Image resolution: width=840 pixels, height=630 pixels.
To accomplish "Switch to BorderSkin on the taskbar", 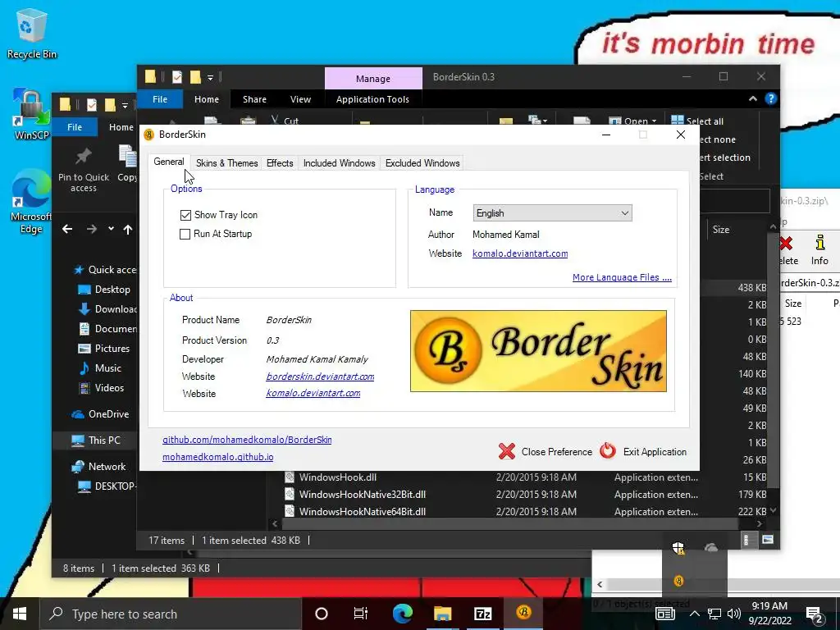I will [x=523, y=613].
